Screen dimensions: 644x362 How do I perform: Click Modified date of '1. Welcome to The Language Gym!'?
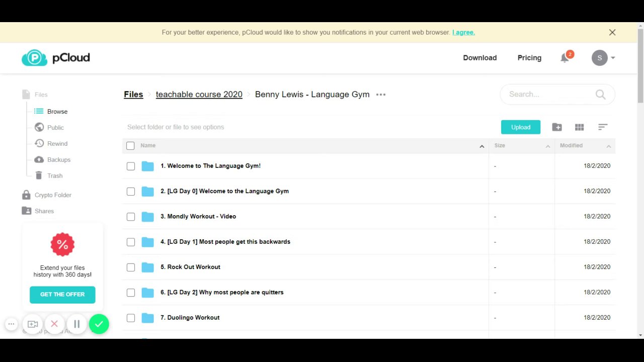tap(597, 166)
